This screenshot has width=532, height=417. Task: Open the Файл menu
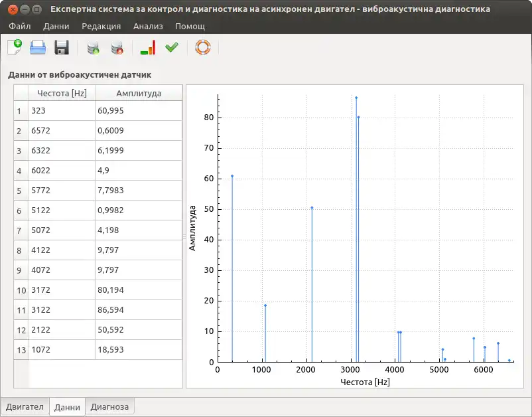[20, 26]
